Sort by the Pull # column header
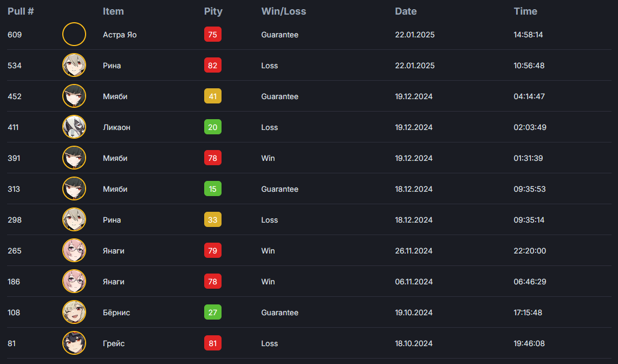This screenshot has height=364, width=618. coord(21,11)
